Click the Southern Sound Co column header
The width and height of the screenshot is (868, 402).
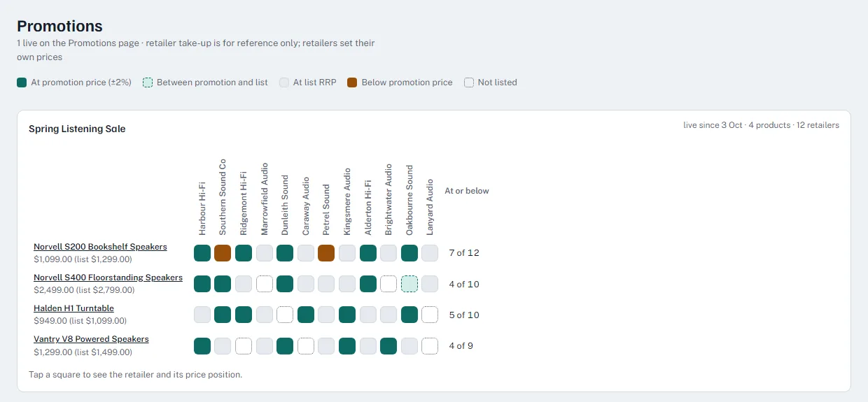223,197
